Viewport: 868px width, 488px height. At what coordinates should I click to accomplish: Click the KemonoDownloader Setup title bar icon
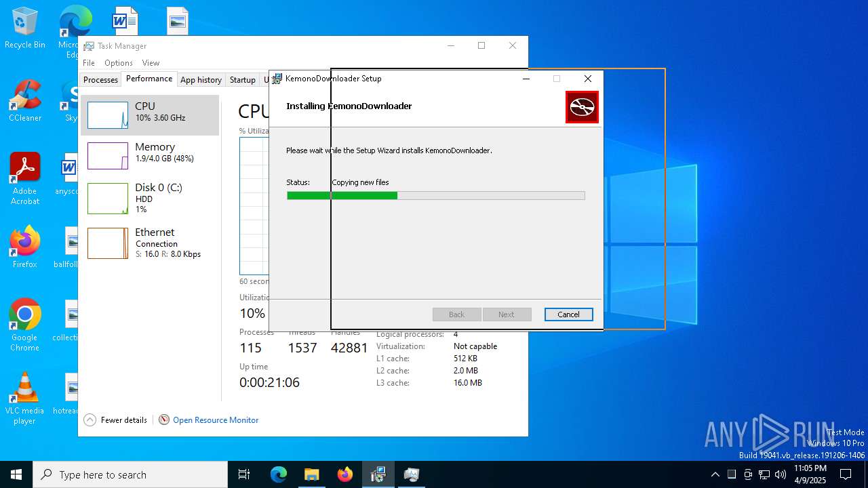[x=277, y=79]
